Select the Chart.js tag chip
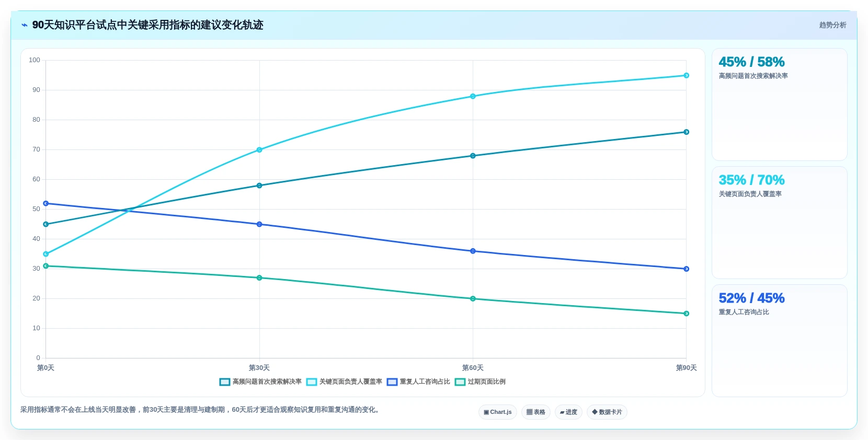The image size is (868, 440). pos(498,412)
